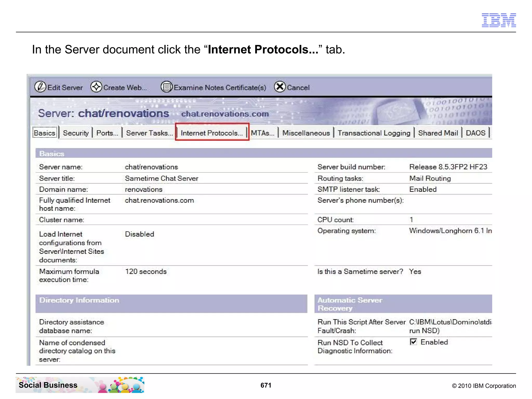Screen dimensions: 532x399
Task: Click the Disabled Internet Sites value
Action: coord(139,234)
